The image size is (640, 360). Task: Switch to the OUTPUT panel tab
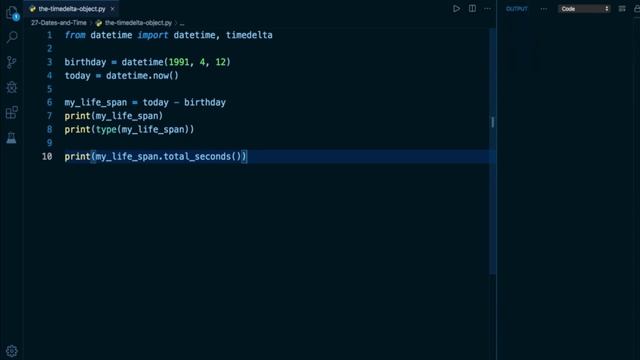click(517, 9)
